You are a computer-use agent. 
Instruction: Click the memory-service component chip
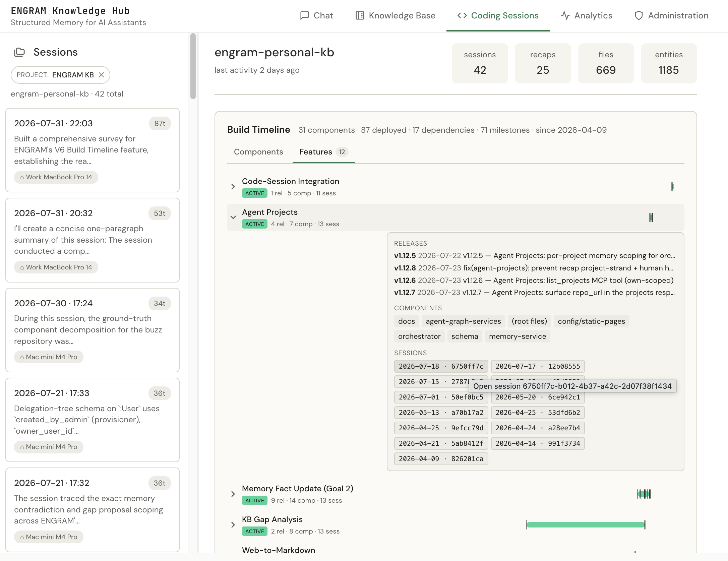(518, 336)
